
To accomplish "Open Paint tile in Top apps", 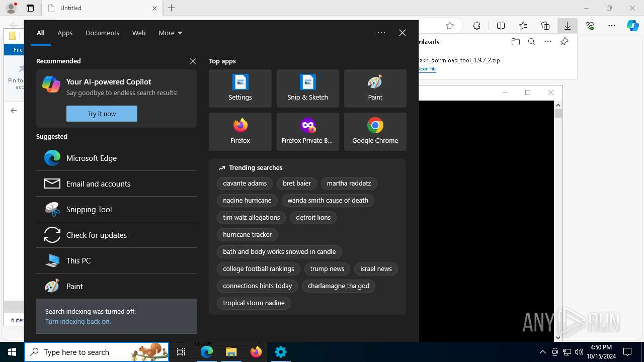I will [375, 88].
